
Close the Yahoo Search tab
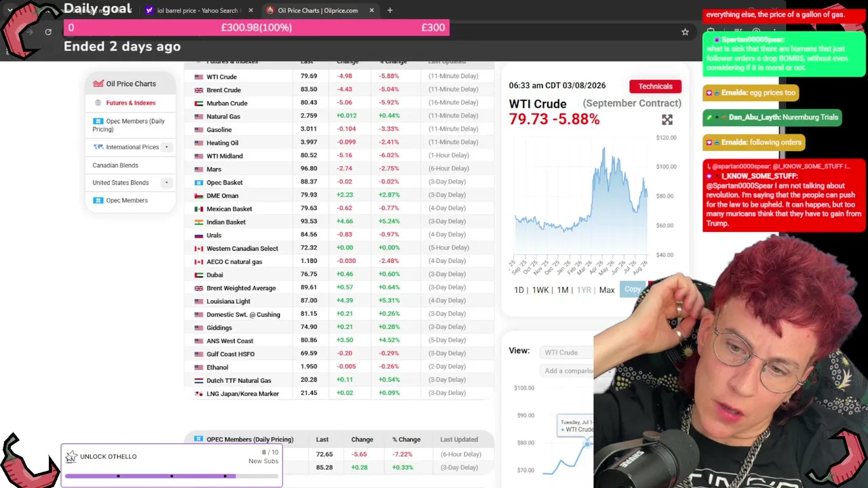pos(251,10)
